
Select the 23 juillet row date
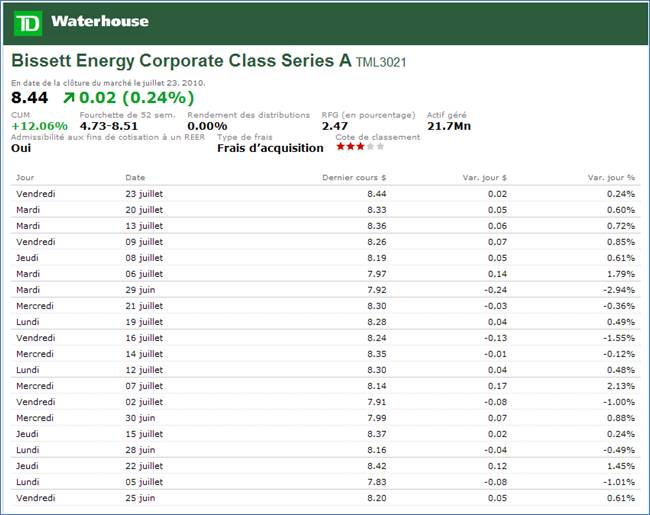pyautogui.click(x=144, y=193)
